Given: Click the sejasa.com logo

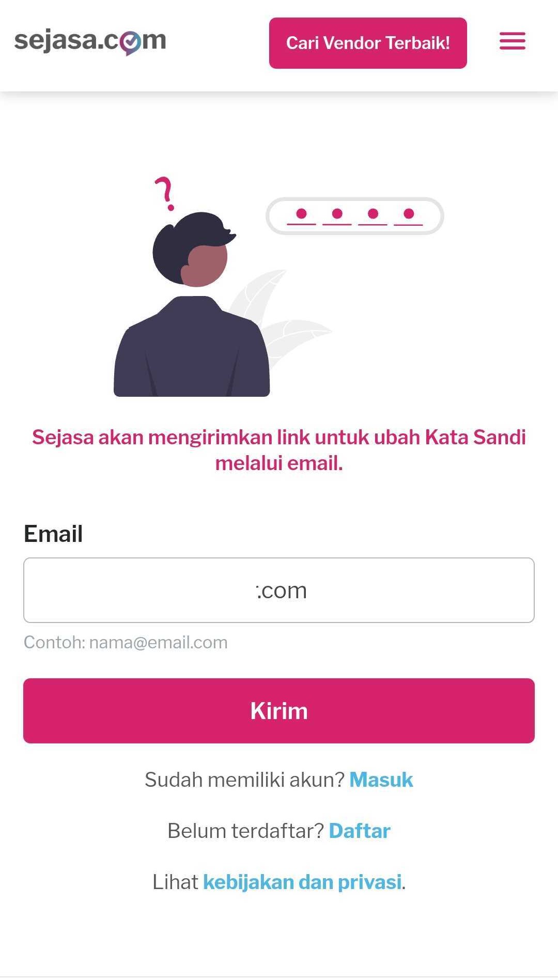Looking at the screenshot, I should coord(90,41).
